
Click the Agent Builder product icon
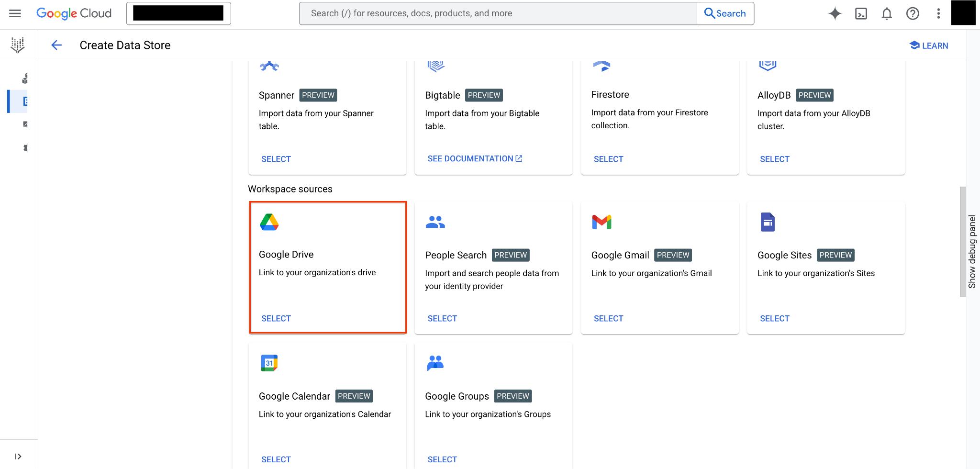[18, 45]
